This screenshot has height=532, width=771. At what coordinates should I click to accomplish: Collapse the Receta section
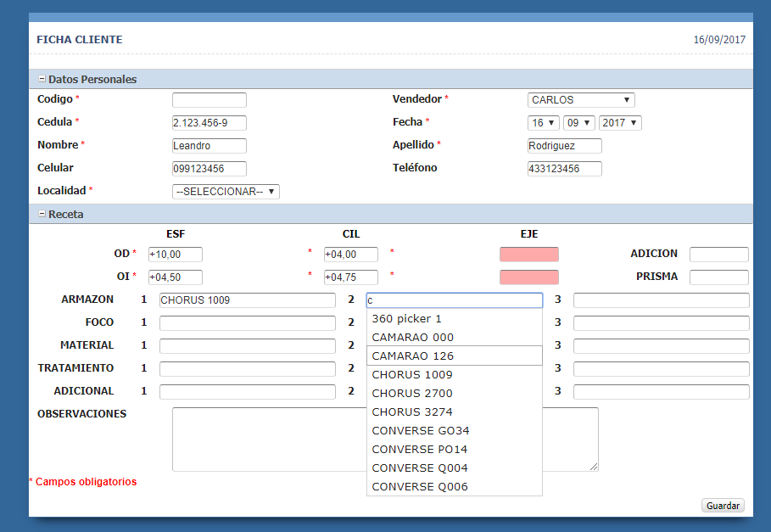point(42,215)
